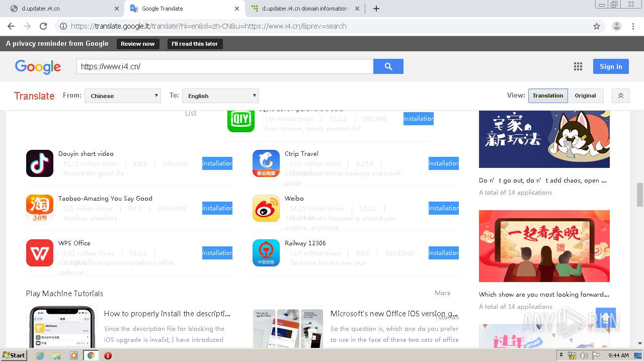This screenshot has height=362, width=644.
Task: Open Internet Explorer from the taskbar
Action: 40,355
